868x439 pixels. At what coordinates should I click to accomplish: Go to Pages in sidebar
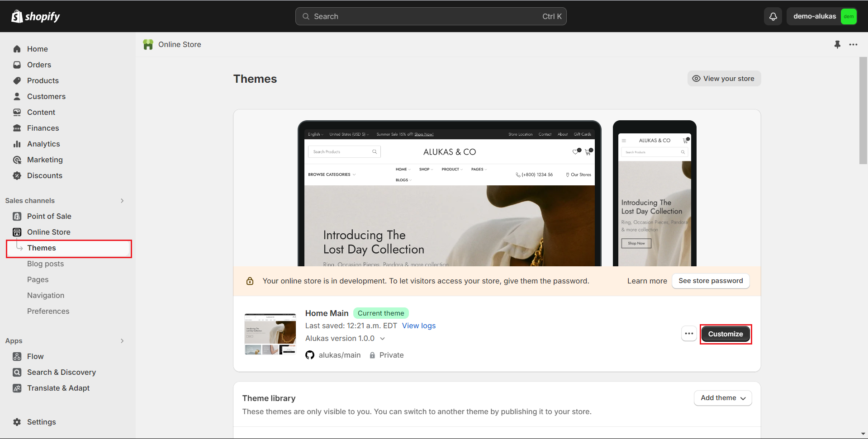(x=38, y=279)
